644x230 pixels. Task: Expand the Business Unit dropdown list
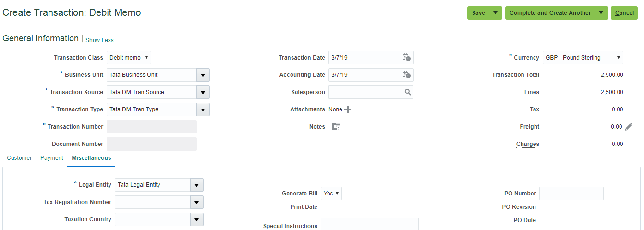coord(203,75)
